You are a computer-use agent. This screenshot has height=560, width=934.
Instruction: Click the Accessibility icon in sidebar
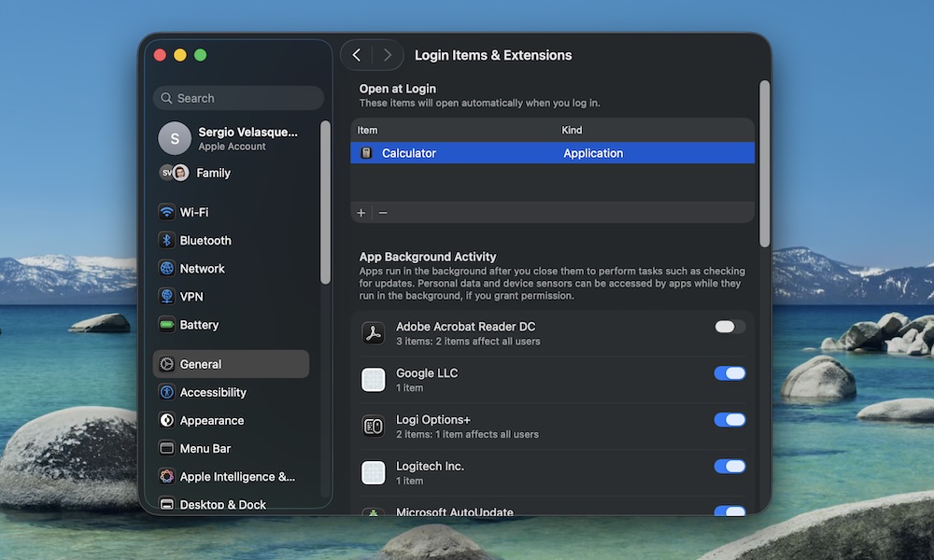[x=166, y=392]
